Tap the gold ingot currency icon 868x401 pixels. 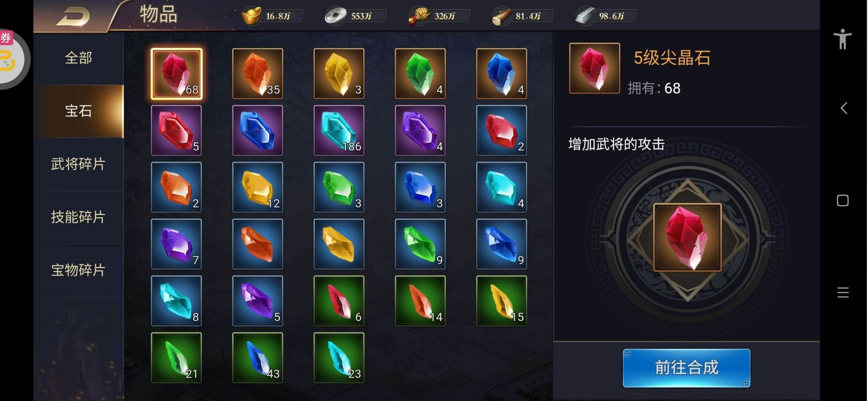(251, 16)
